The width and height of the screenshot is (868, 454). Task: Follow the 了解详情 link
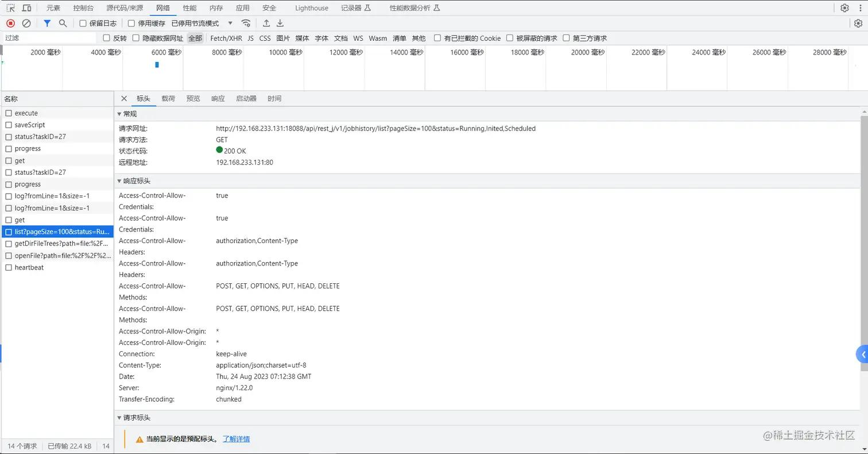pyautogui.click(x=236, y=439)
